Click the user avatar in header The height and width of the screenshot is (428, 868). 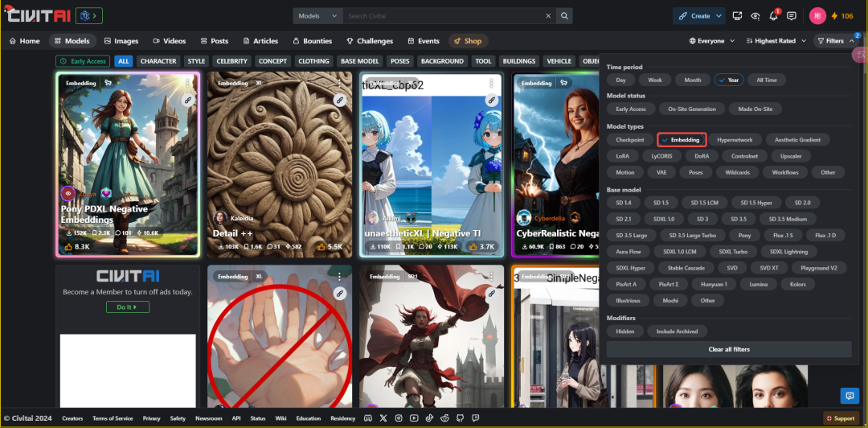817,15
